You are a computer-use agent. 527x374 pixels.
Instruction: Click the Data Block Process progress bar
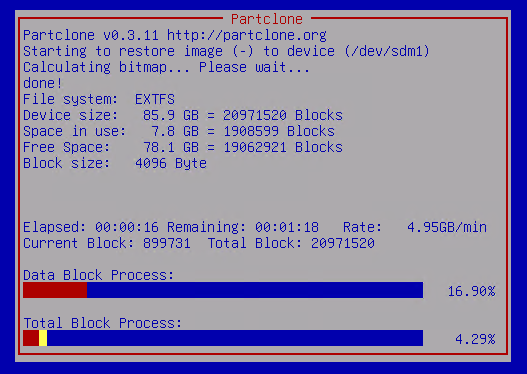click(x=223, y=290)
